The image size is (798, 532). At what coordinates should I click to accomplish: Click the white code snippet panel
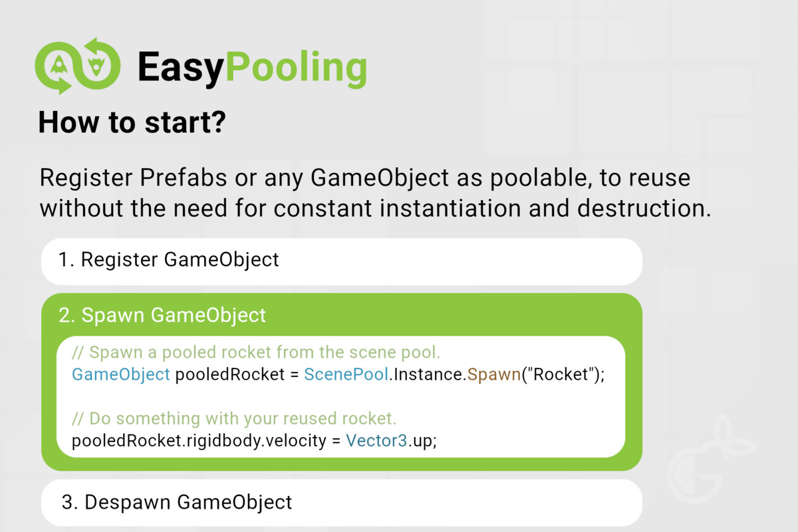341,396
